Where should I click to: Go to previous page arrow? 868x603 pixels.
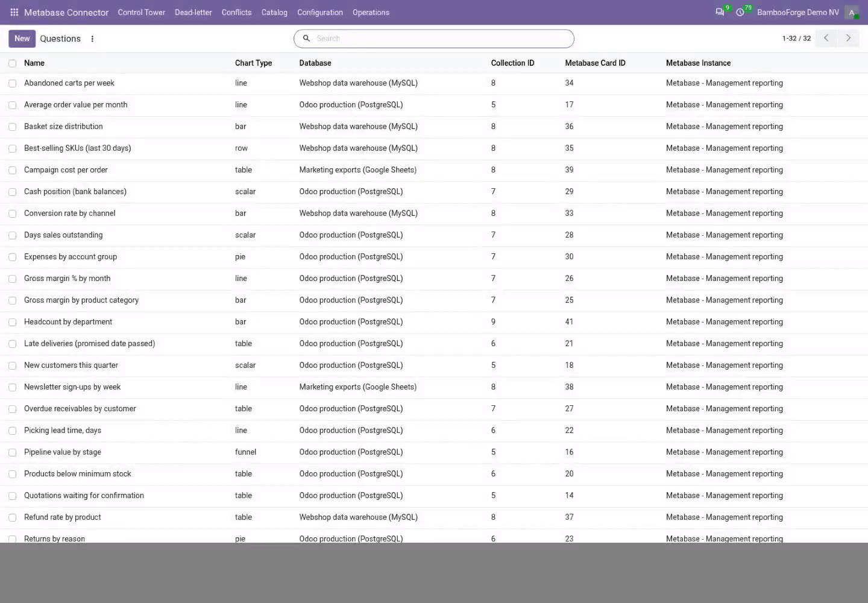coord(826,38)
